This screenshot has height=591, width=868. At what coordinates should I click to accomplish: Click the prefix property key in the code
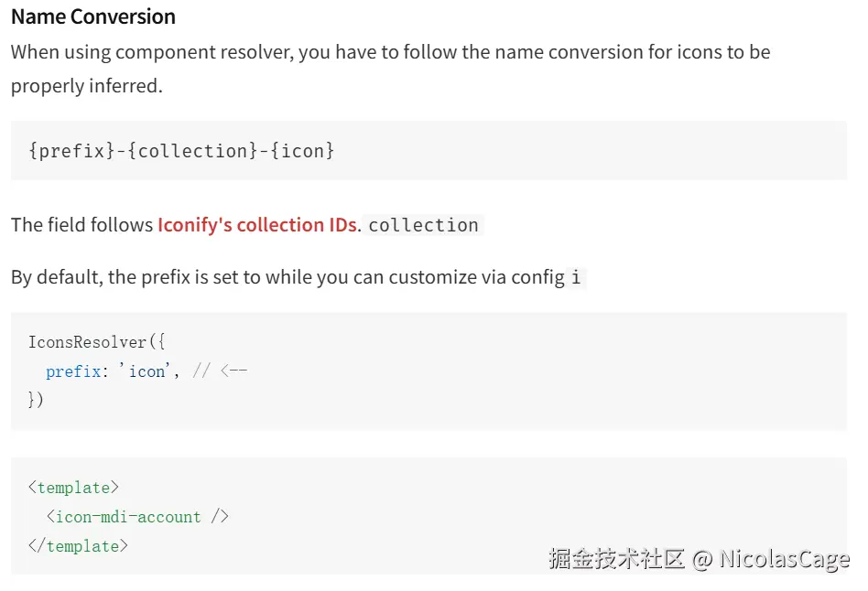tap(74, 371)
